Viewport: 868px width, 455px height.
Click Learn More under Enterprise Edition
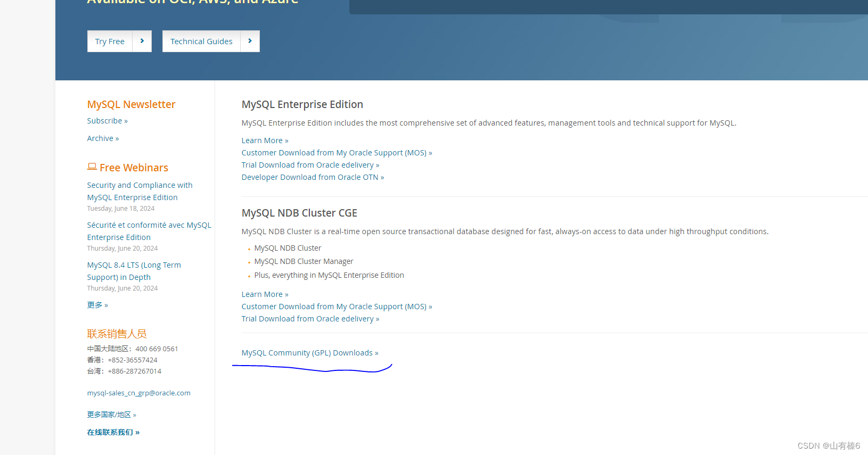click(x=265, y=140)
